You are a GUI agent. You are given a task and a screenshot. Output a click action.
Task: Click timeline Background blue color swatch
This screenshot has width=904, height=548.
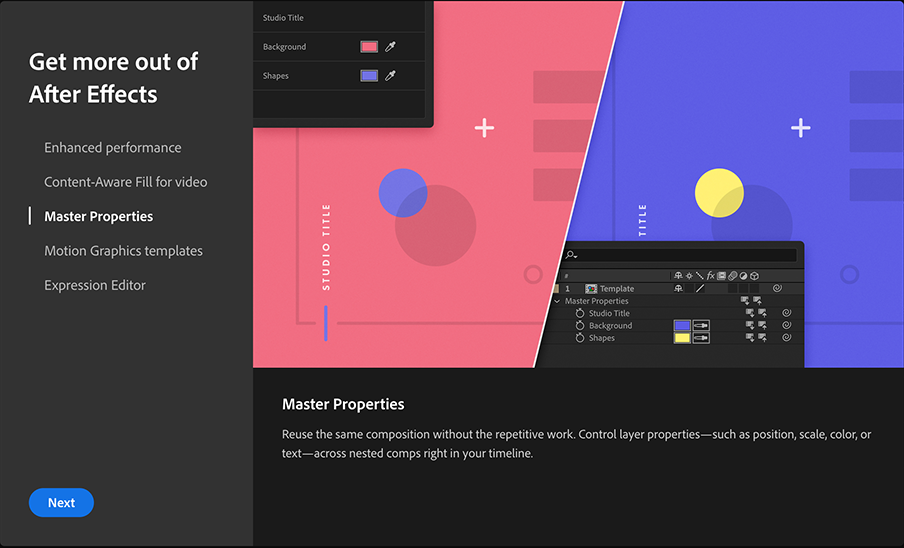682,326
